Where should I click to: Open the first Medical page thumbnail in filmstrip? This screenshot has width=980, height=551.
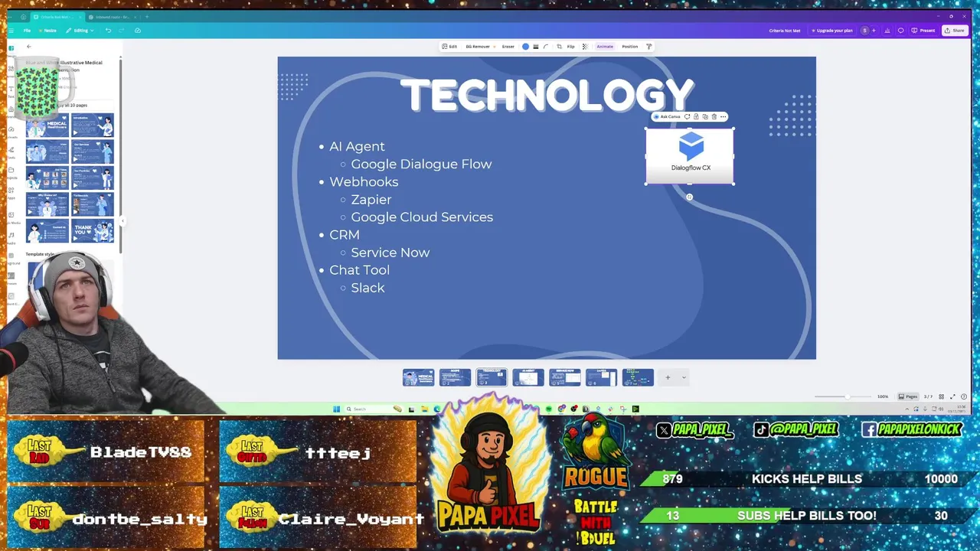[x=418, y=377]
